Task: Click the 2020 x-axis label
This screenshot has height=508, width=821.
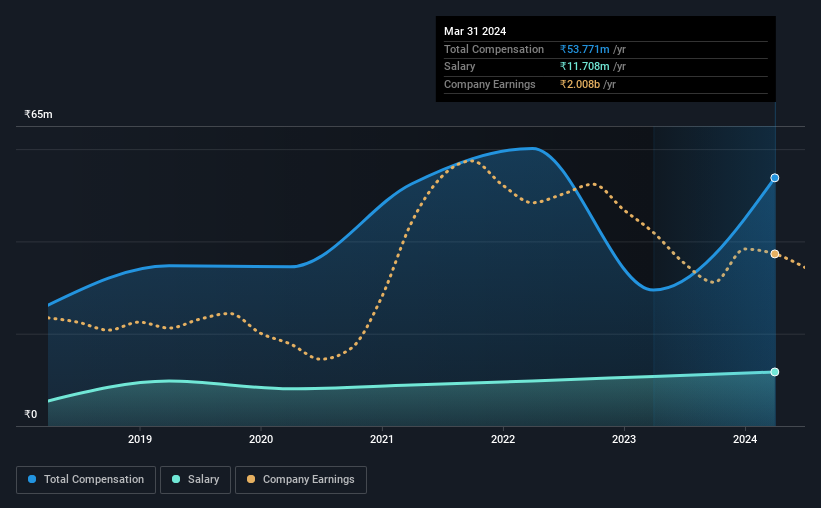Action: click(x=261, y=439)
